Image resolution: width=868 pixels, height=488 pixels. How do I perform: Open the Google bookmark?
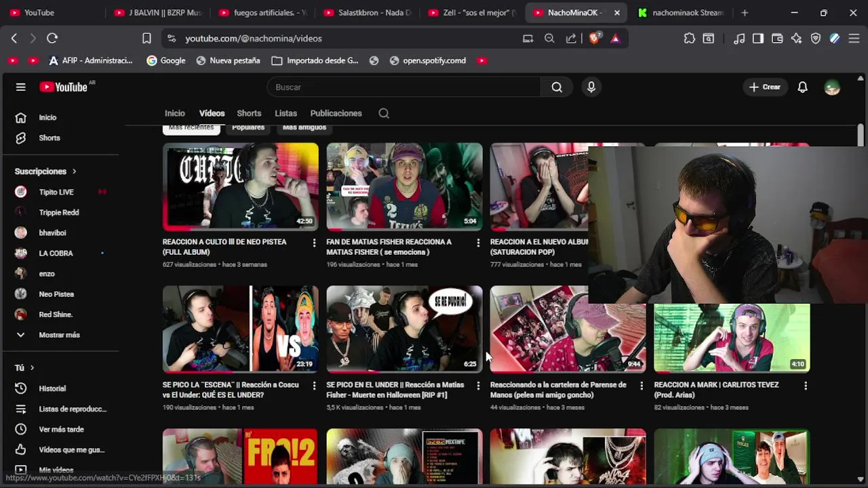[x=166, y=60]
